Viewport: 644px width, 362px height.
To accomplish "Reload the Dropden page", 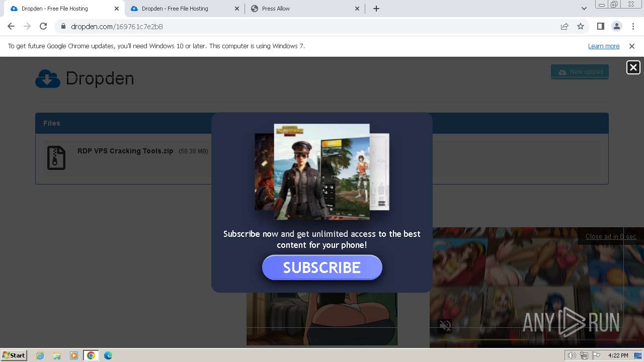I will pyautogui.click(x=43, y=26).
